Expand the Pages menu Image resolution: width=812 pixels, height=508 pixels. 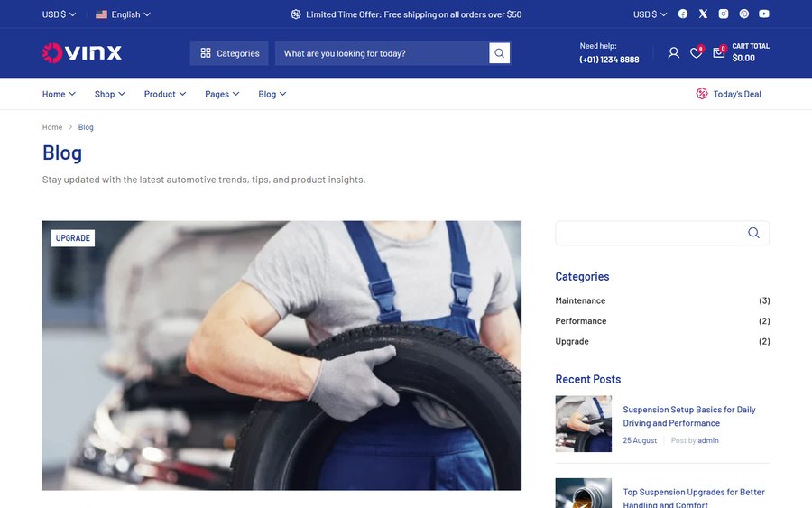pyautogui.click(x=222, y=94)
